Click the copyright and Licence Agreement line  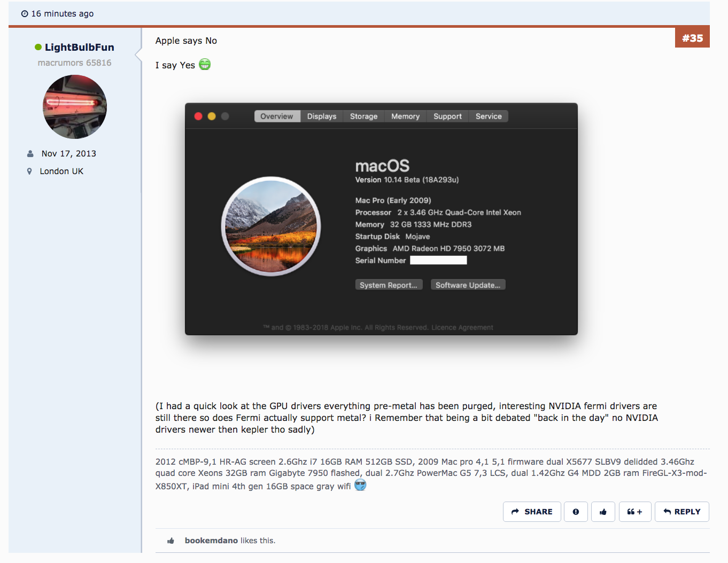378,327
